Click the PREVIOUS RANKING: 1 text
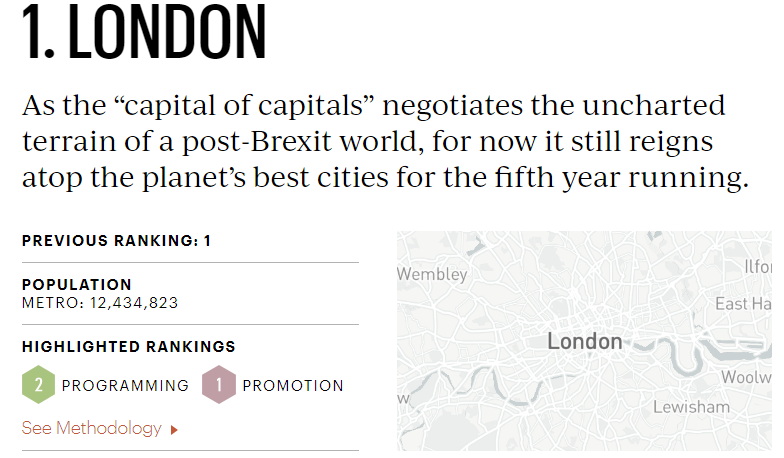This screenshot has width=784, height=458. tap(117, 241)
